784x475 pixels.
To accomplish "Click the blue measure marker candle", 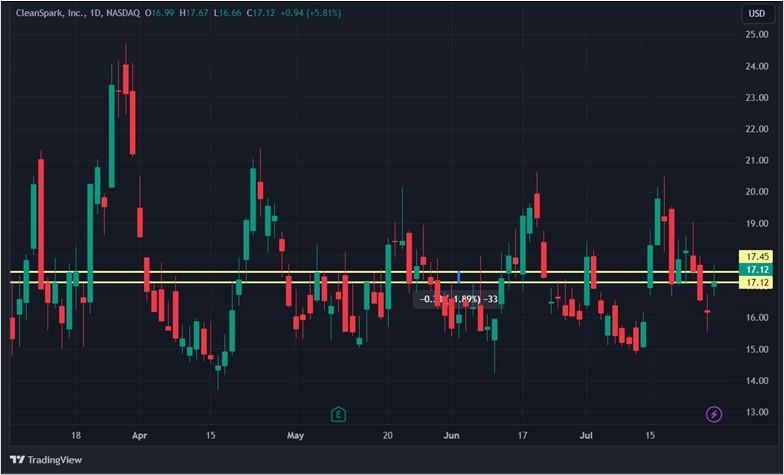I will click(459, 276).
